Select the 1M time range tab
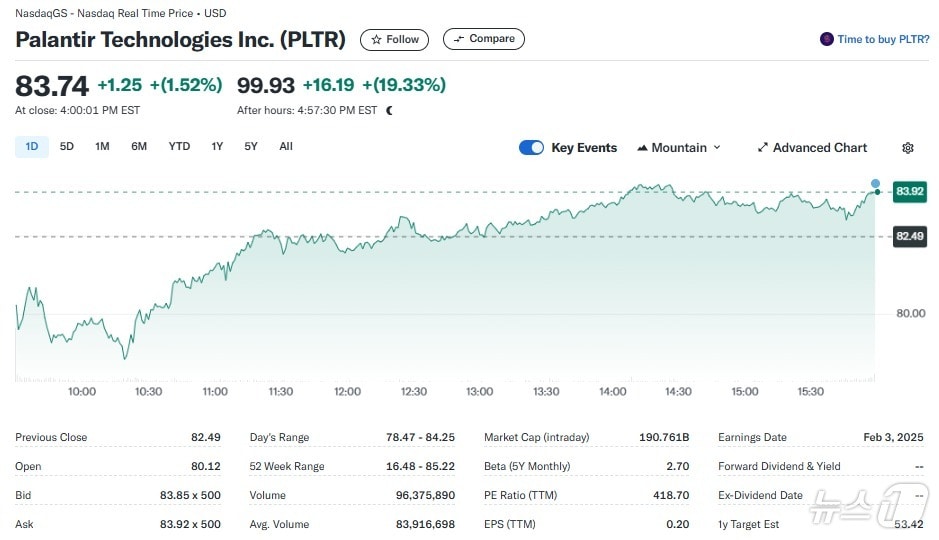 (x=102, y=147)
